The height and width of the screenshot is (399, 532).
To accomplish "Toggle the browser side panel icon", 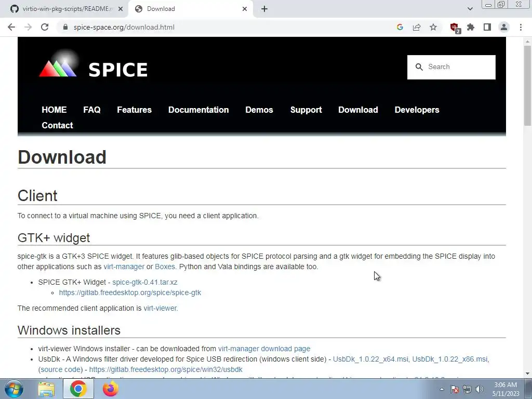I will coord(487,27).
